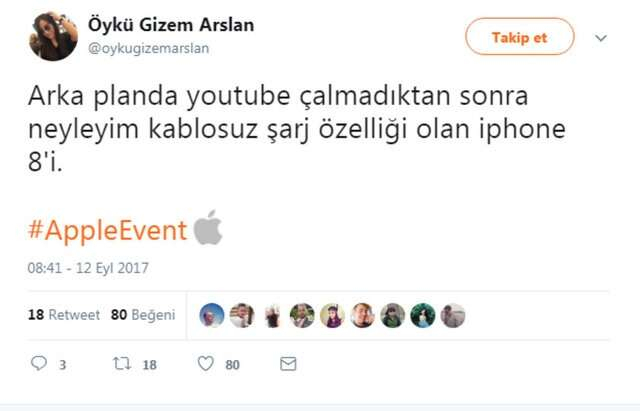Click the retweet count 18 beside arrows

(149, 364)
